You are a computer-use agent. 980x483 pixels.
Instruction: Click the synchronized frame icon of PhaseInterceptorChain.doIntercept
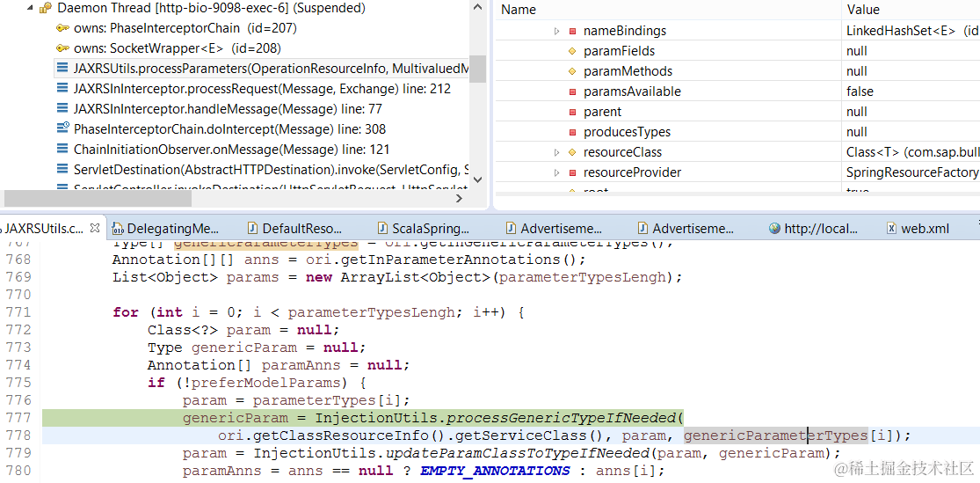(x=62, y=128)
